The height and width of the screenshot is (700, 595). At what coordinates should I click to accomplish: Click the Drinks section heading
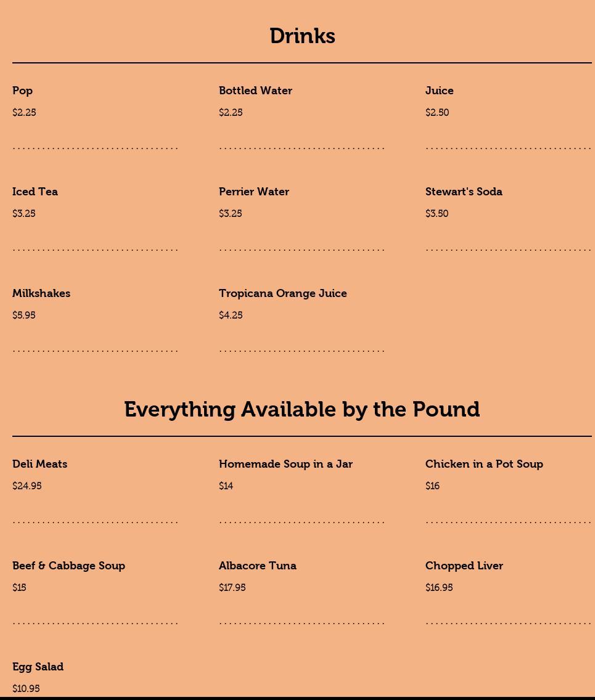[x=302, y=36]
